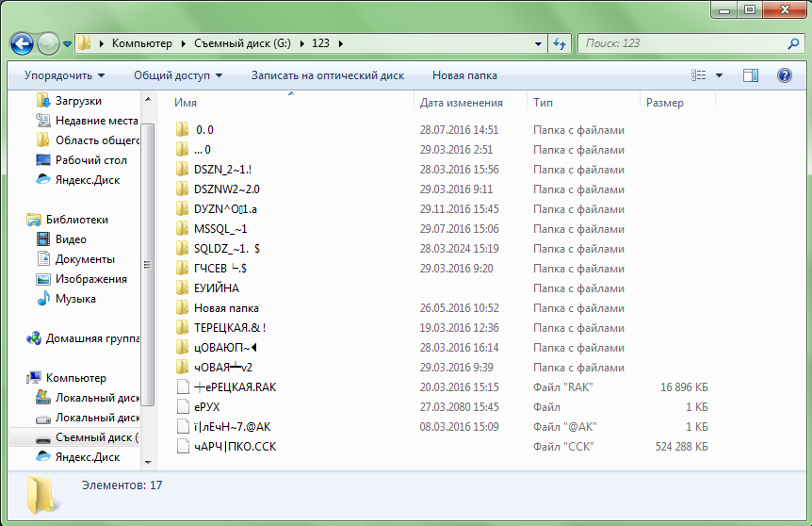Viewport: 812px width, 526px height.
Task: Click the Новая папка button
Action: pyautogui.click(x=464, y=75)
